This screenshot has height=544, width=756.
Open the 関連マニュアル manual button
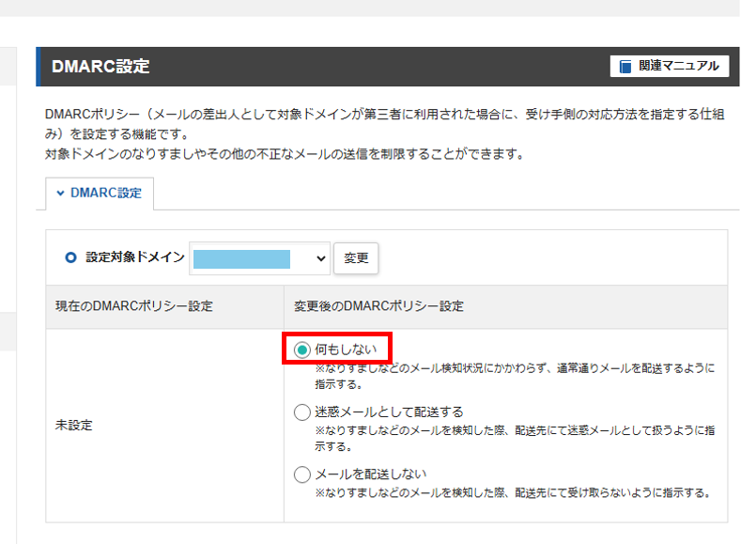point(669,67)
